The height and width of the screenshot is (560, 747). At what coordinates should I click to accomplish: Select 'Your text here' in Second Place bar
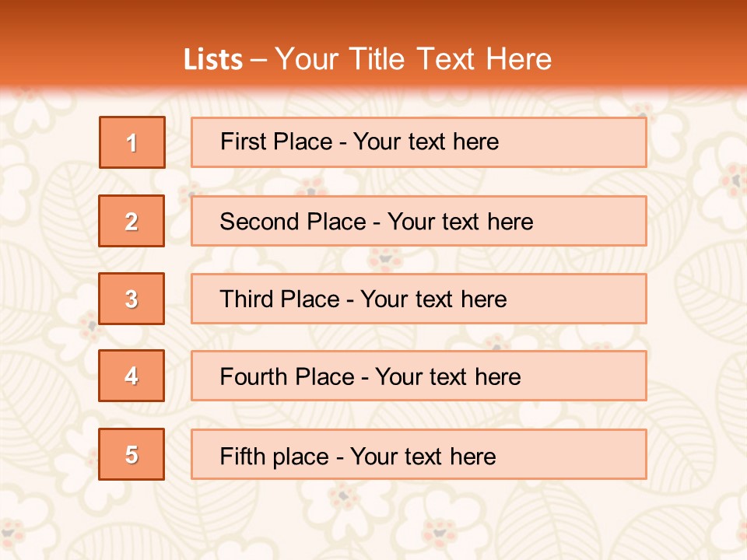pyautogui.click(x=460, y=222)
